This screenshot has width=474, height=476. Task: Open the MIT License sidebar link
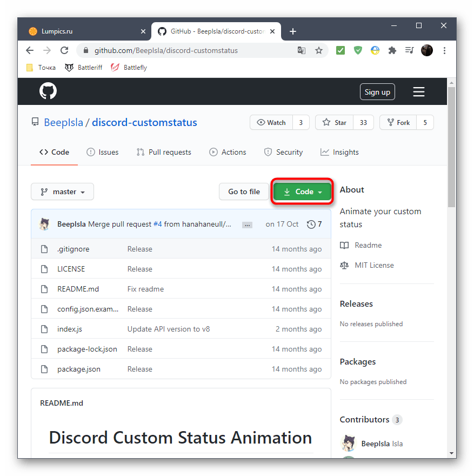367,266
